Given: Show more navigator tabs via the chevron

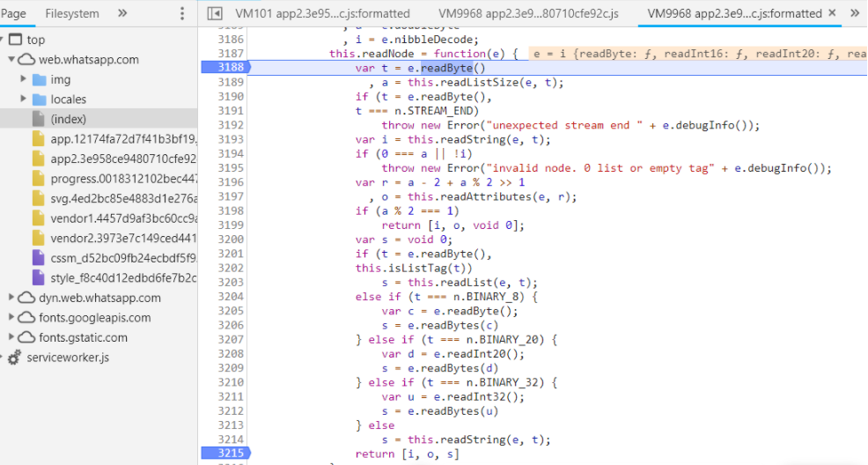Looking at the screenshot, I should (x=122, y=13).
